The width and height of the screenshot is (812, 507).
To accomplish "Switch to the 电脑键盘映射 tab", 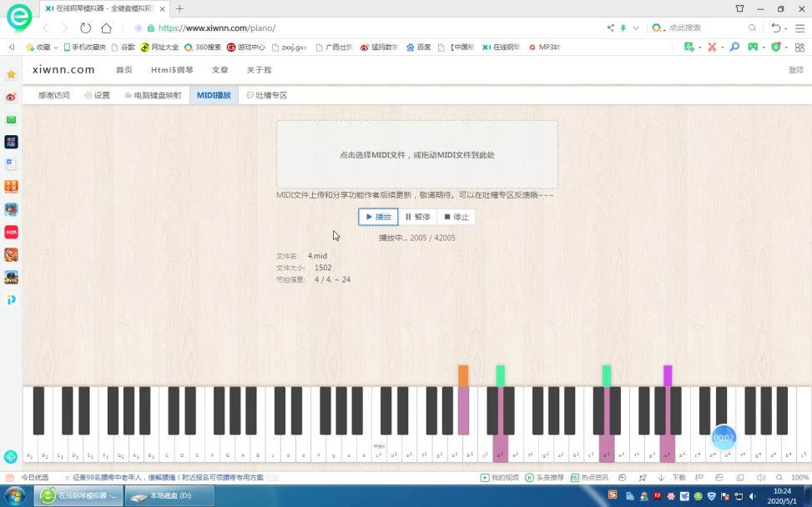I will click(x=153, y=95).
